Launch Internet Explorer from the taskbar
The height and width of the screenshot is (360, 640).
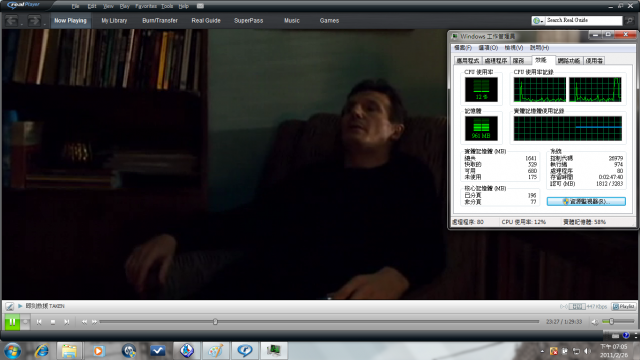[41, 351]
